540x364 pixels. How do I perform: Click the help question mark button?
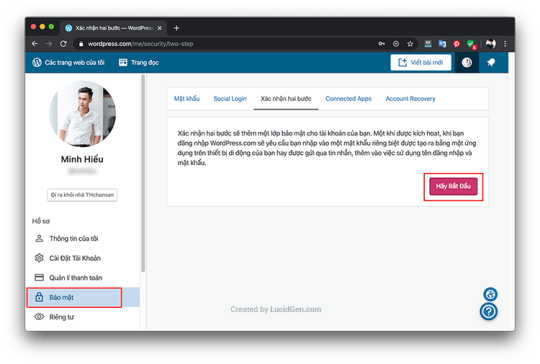(489, 312)
